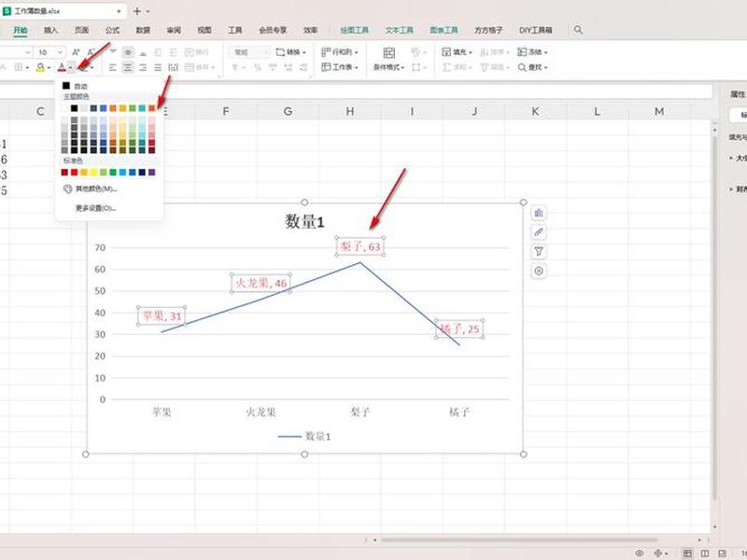Screen dimensions: 747x560
Task: Open the font name dropdown arrow
Action: (28, 52)
